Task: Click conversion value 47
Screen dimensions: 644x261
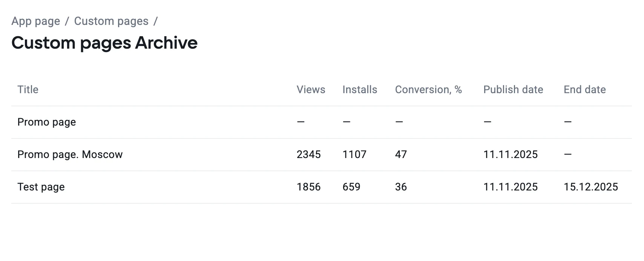Action: [x=401, y=154]
